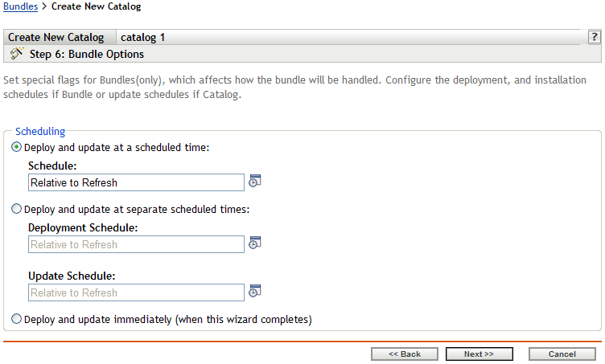Select Deploy and update immediately option
Viewport: 605px width, 364px height.
[x=17, y=319]
